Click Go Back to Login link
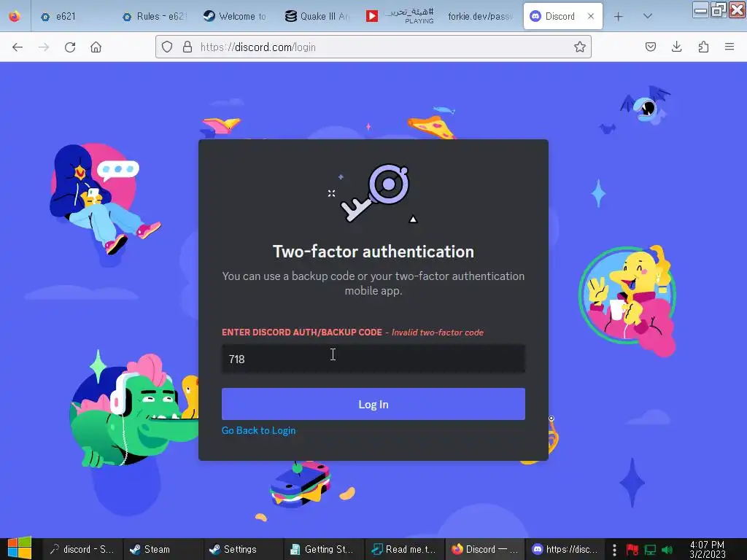This screenshot has width=747, height=560. 259,430
